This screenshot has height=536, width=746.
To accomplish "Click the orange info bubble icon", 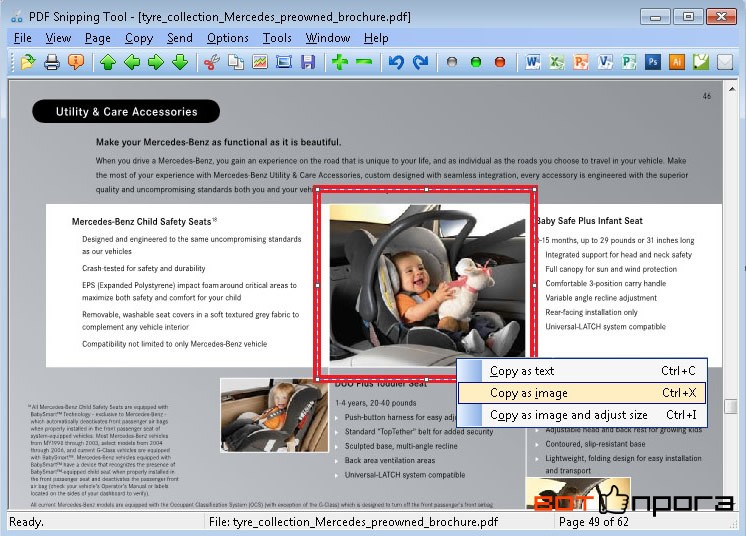I will tap(76, 62).
